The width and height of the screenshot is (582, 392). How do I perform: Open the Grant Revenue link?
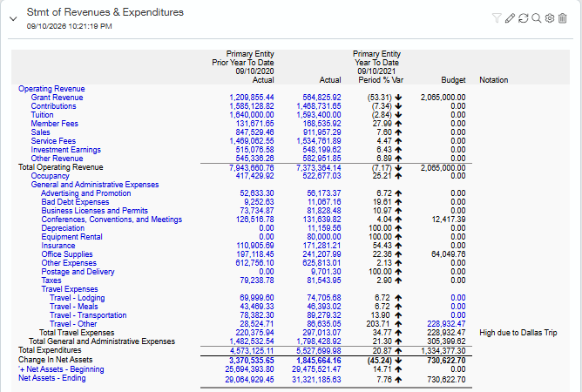click(x=57, y=98)
